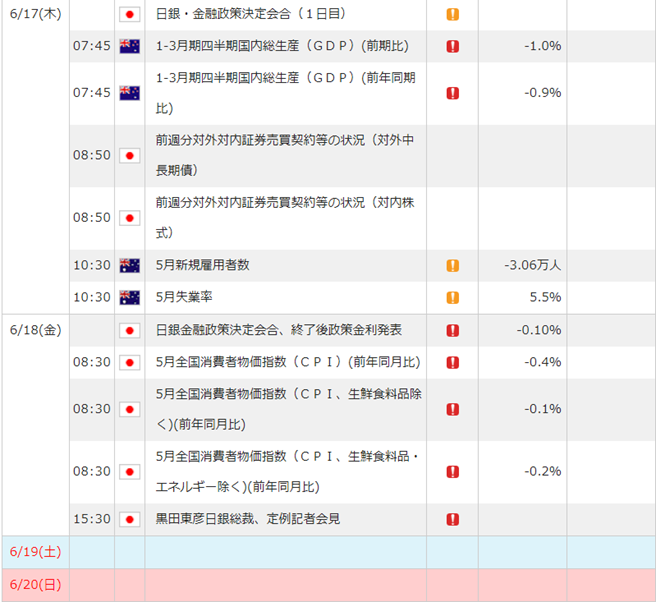Click the Japan flag for 対外中長期債 row
656x602 pixels.
[130, 156]
